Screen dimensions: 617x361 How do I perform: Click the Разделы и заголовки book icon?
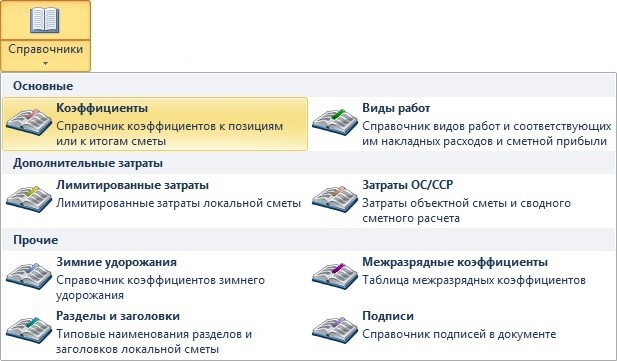pos(29,331)
